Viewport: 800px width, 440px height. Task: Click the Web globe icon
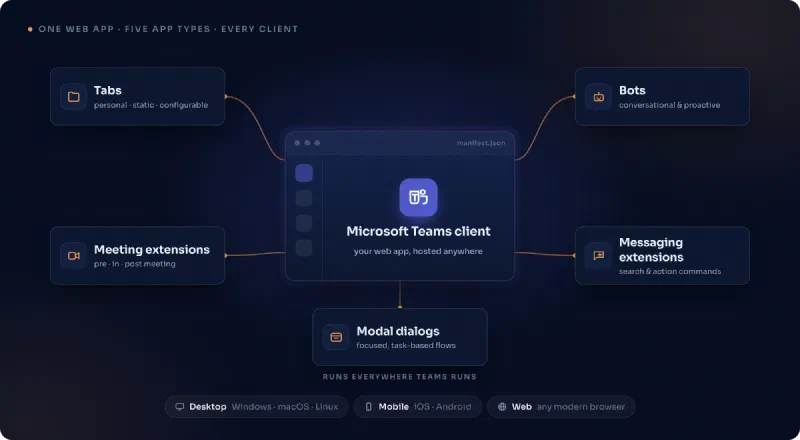pyautogui.click(x=502, y=407)
